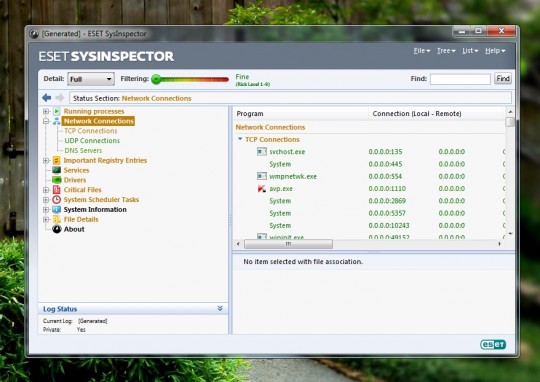
Task: Click the Status Section path bar
Action: pyautogui.click(x=290, y=98)
